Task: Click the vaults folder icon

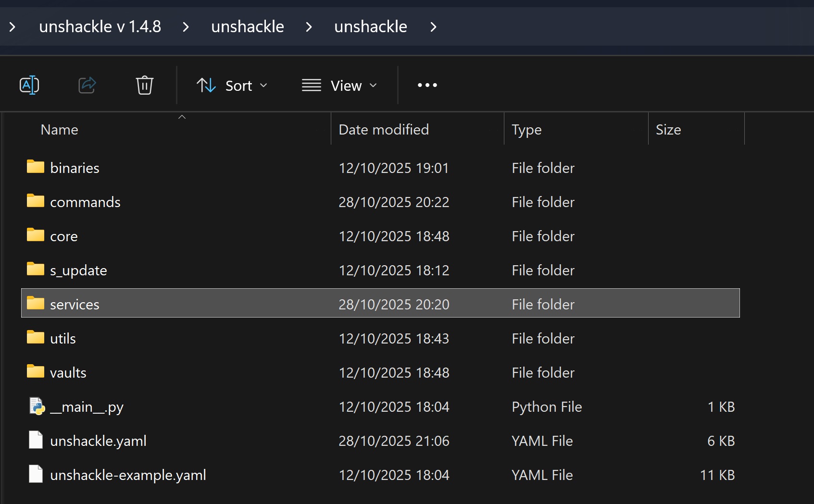Action: (x=36, y=372)
